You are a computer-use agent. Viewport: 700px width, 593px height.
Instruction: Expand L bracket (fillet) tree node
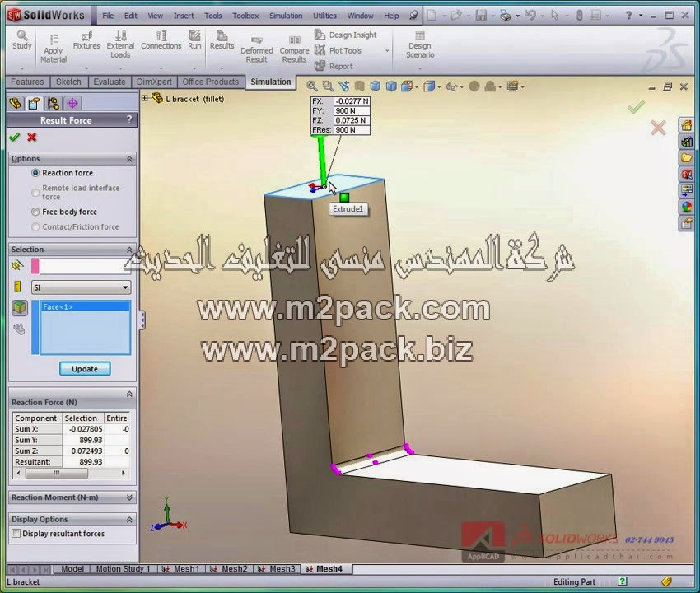point(145,98)
